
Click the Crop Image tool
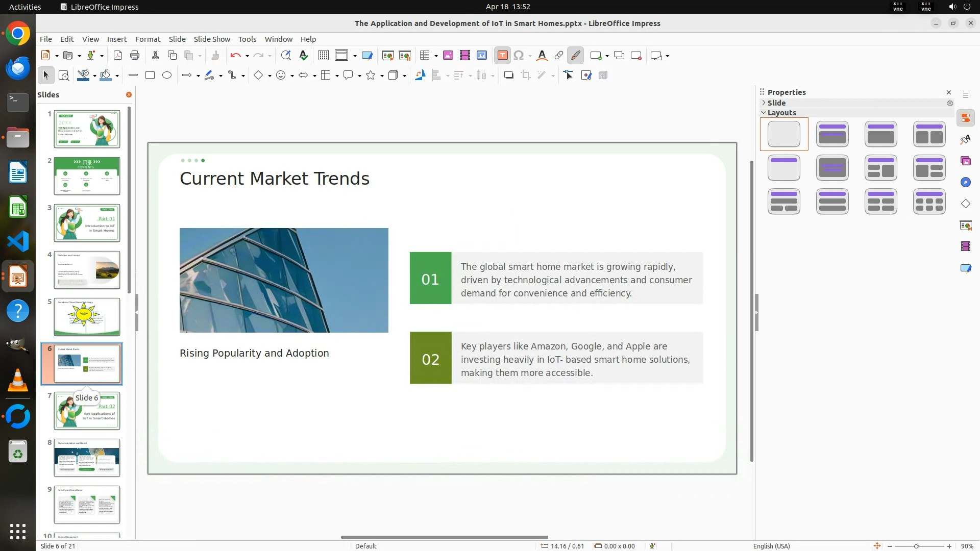[526, 76]
